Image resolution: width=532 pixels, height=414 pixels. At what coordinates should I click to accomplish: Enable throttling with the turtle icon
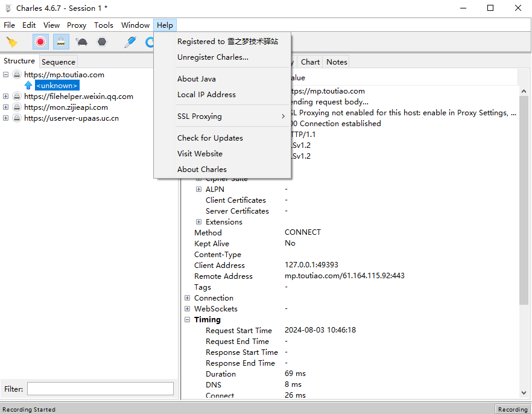pyautogui.click(x=81, y=42)
